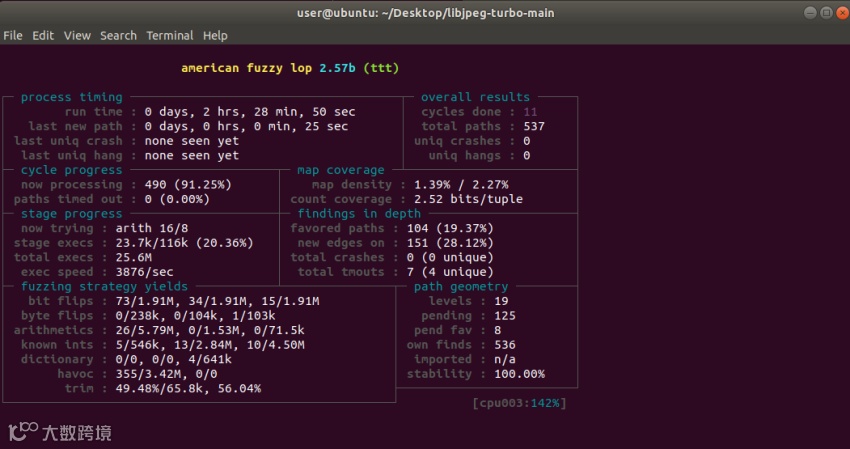
Task: Click cycles done value '11'
Action: click(x=530, y=112)
